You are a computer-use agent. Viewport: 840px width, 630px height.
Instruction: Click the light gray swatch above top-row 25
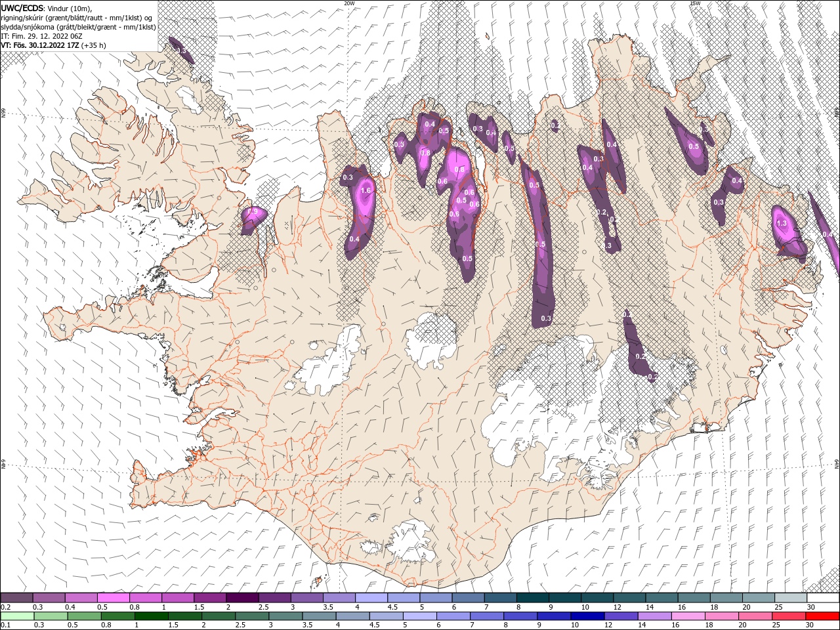[791, 598]
